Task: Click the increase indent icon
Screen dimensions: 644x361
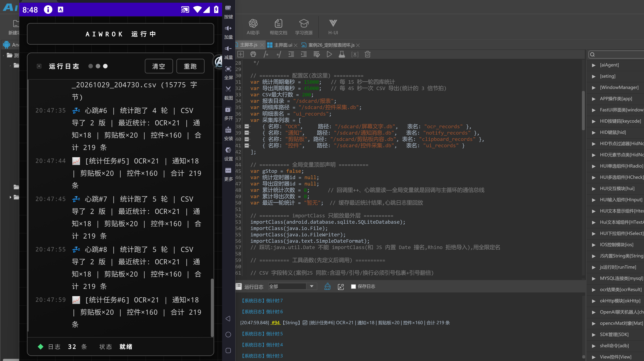Action: (x=304, y=54)
